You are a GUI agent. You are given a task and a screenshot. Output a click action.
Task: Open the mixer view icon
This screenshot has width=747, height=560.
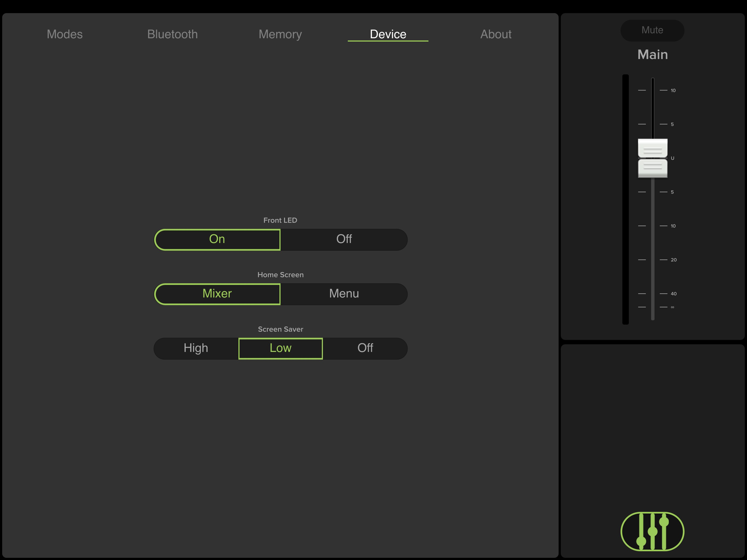pos(652,531)
